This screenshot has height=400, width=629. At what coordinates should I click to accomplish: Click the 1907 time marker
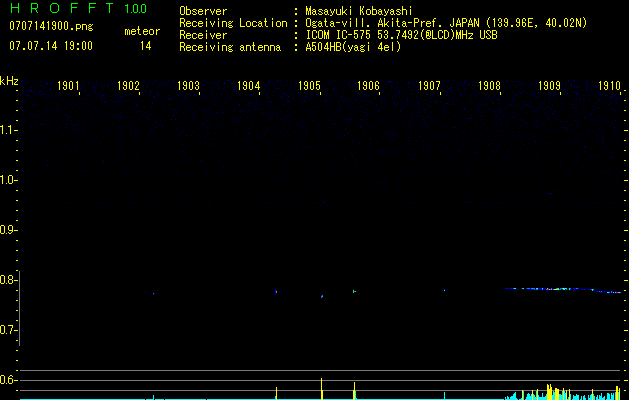coord(429,85)
